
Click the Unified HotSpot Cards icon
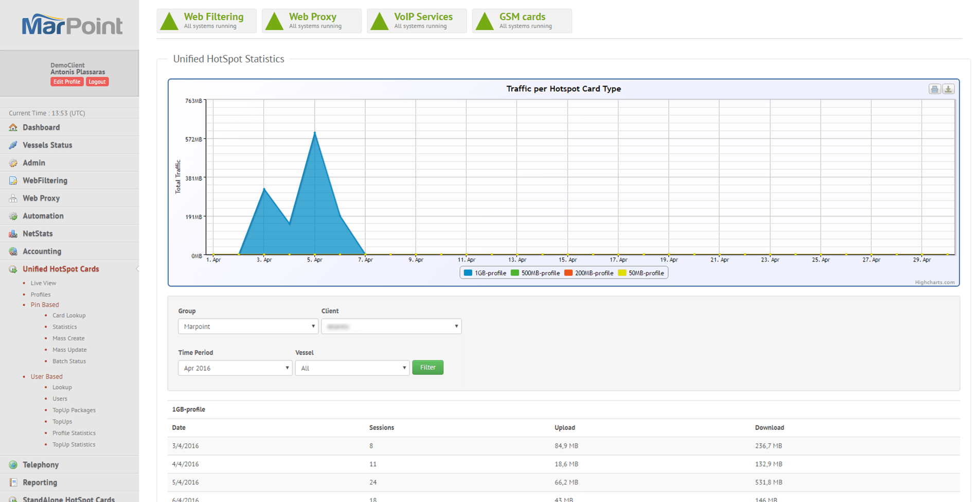(x=13, y=269)
